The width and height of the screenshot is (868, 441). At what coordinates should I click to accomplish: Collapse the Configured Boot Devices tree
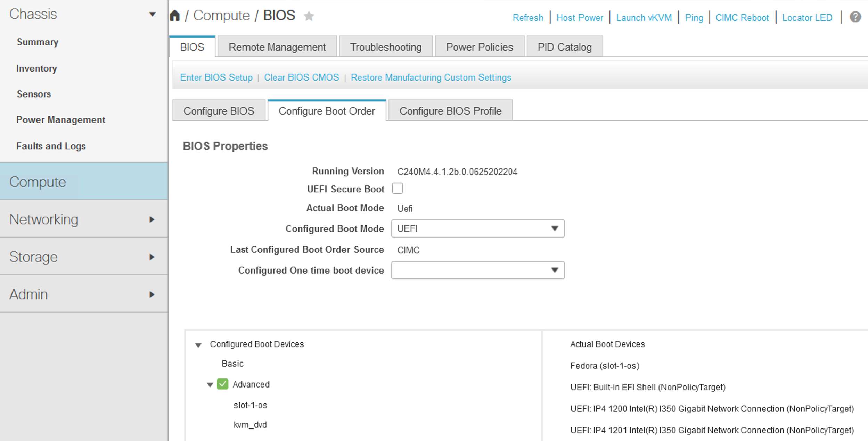point(198,345)
